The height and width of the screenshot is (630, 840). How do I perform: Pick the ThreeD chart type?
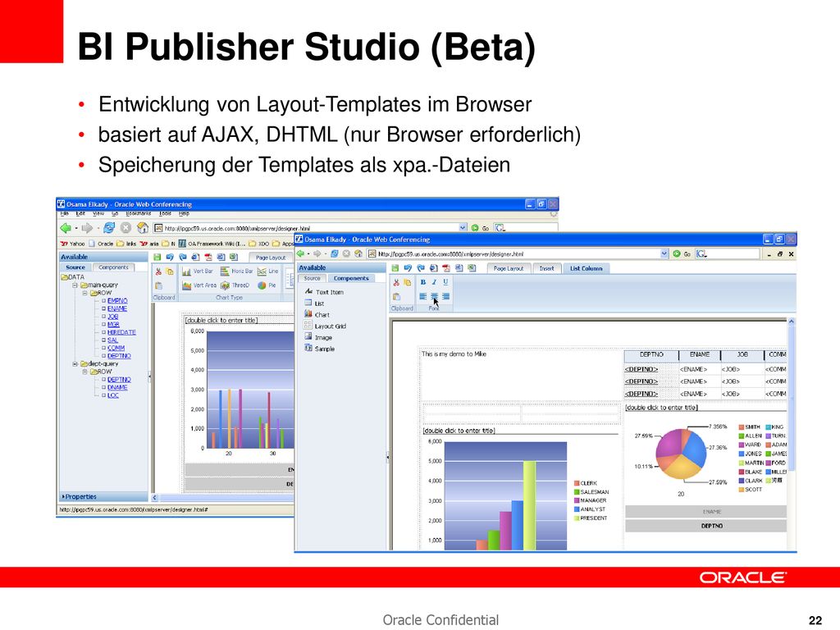point(235,285)
